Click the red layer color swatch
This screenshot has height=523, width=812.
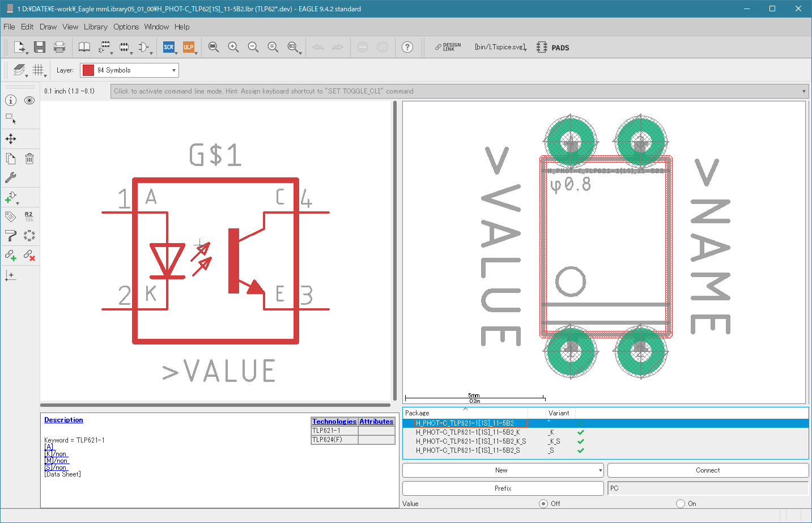[88, 70]
